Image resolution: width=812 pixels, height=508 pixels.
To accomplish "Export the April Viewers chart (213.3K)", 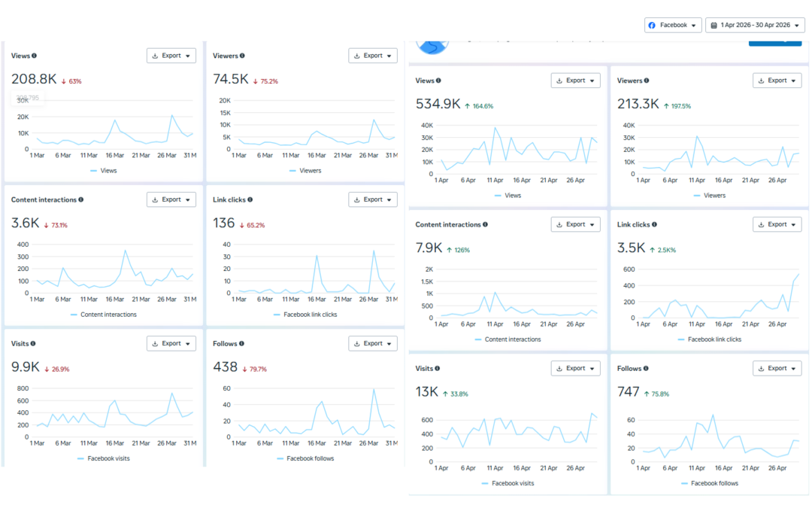I will [x=777, y=81].
